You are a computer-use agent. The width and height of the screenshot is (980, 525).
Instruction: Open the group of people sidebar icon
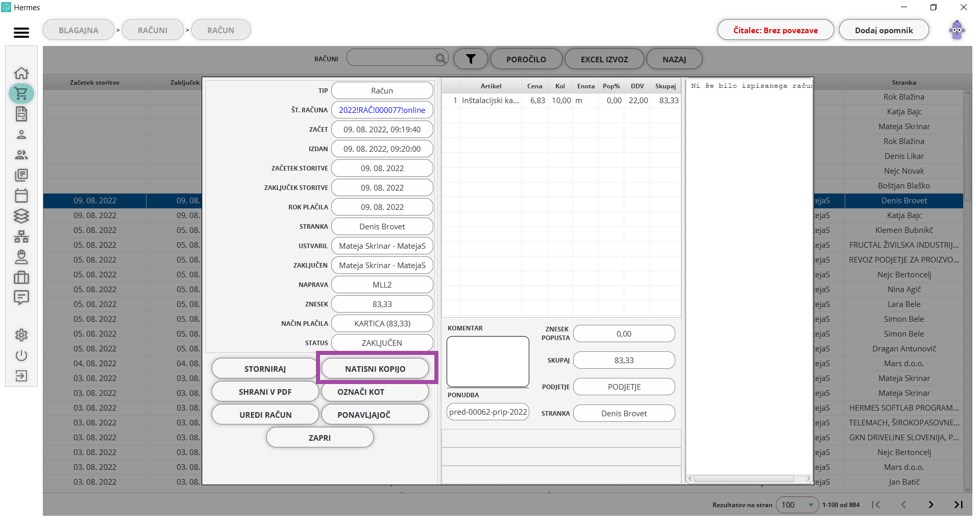click(21, 155)
